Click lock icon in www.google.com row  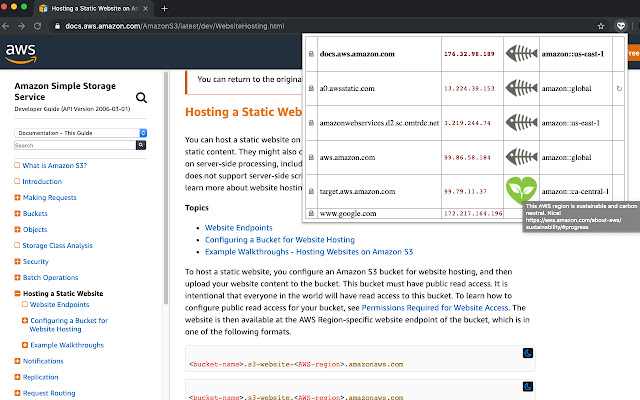[311, 213]
